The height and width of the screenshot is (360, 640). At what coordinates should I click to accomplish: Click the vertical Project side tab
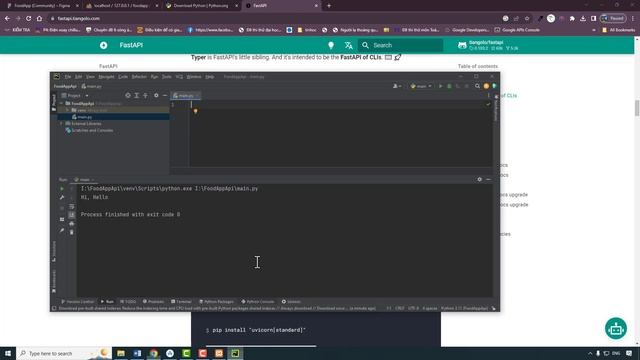(x=54, y=103)
